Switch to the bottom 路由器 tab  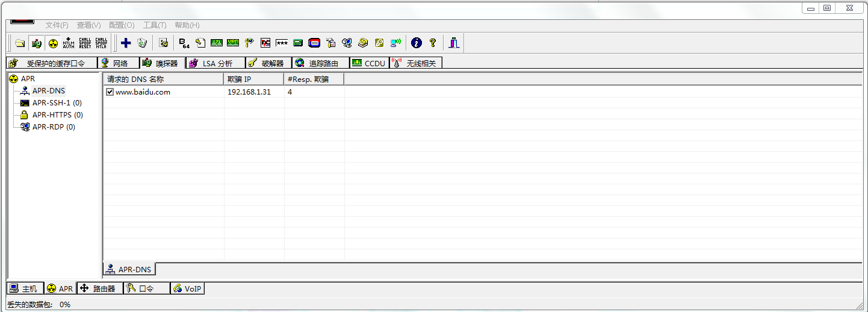[99, 289]
